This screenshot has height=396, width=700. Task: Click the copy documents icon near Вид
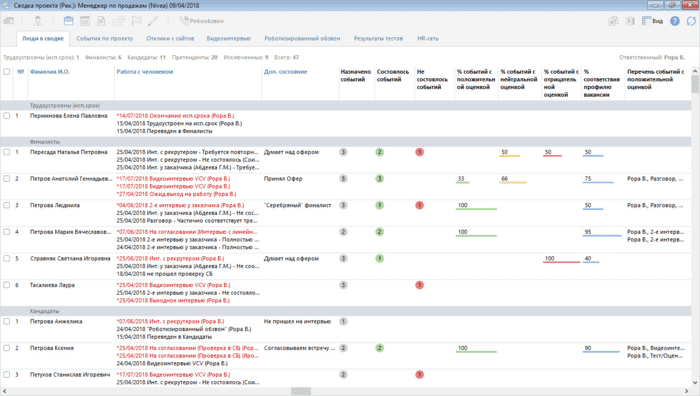(614, 21)
